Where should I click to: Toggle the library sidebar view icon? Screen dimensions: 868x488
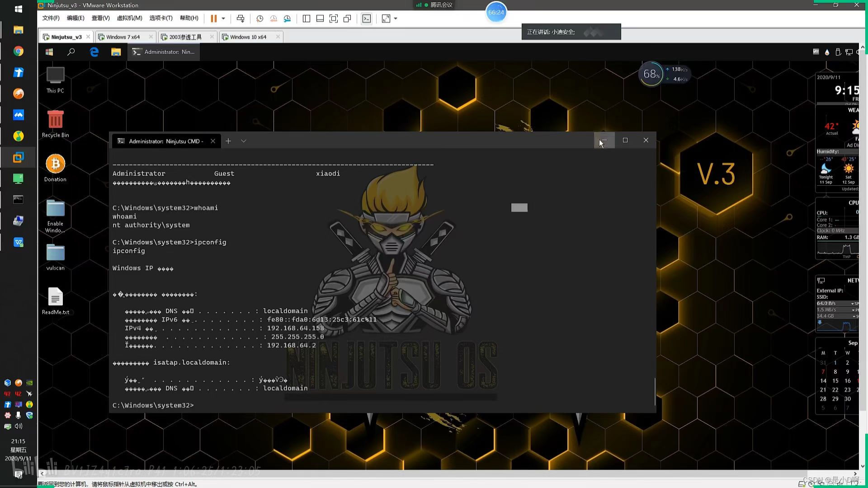pyautogui.click(x=306, y=19)
